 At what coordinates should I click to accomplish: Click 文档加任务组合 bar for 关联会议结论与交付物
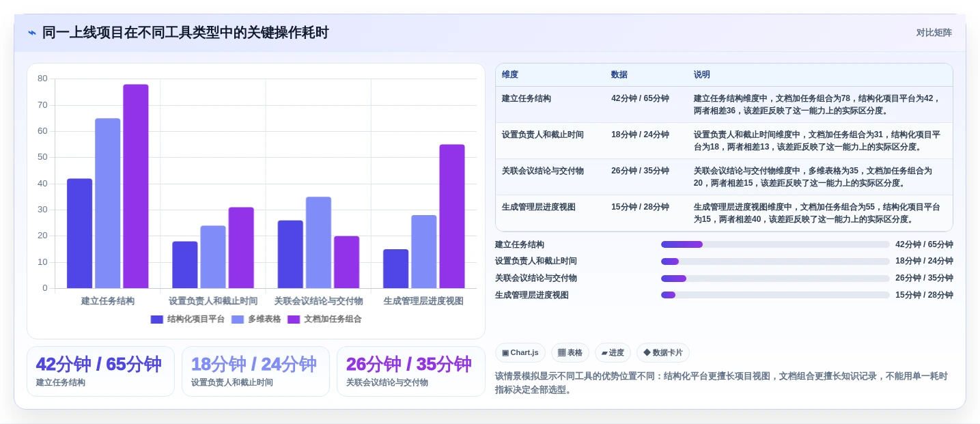pyautogui.click(x=347, y=262)
